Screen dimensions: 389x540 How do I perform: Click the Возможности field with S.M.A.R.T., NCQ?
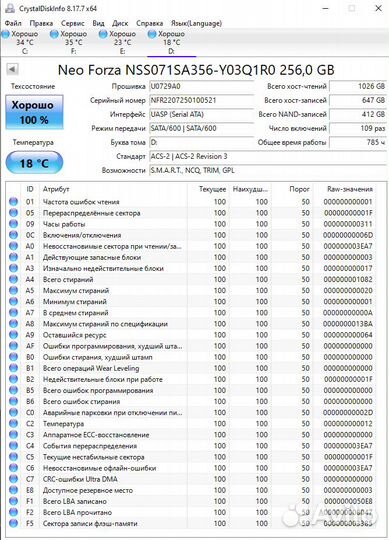pyautogui.click(x=268, y=170)
